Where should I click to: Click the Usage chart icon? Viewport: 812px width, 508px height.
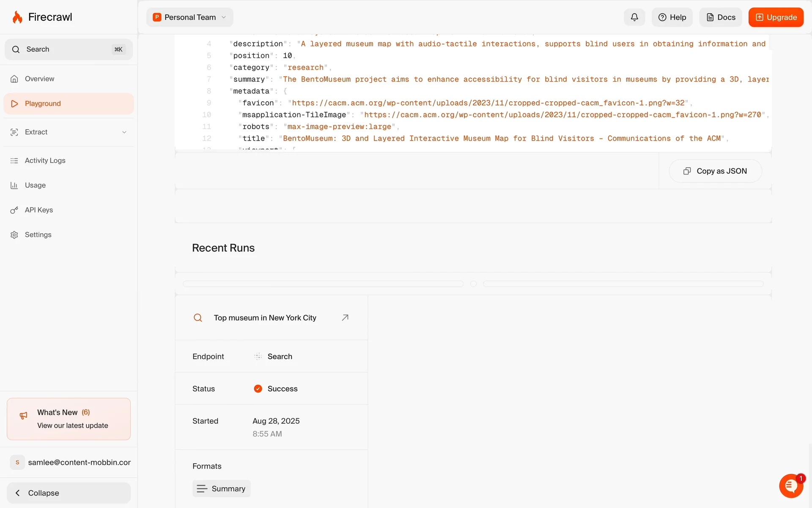coord(14,185)
